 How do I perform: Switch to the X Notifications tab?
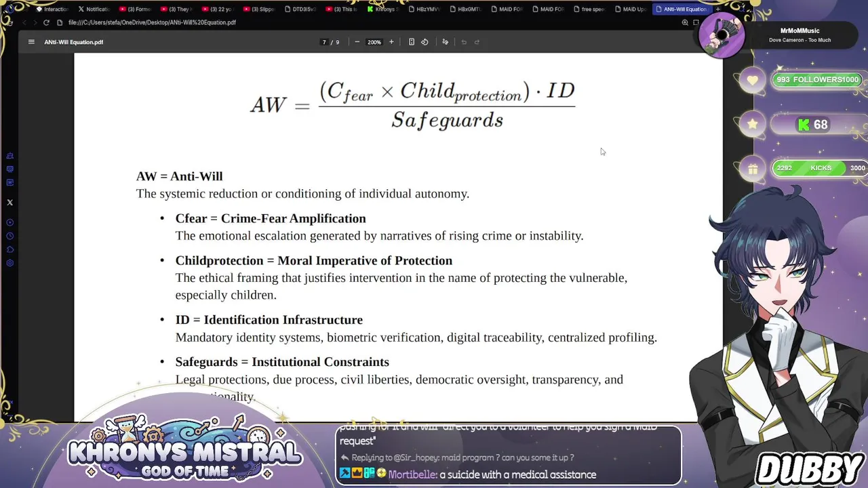coord(94,9)
